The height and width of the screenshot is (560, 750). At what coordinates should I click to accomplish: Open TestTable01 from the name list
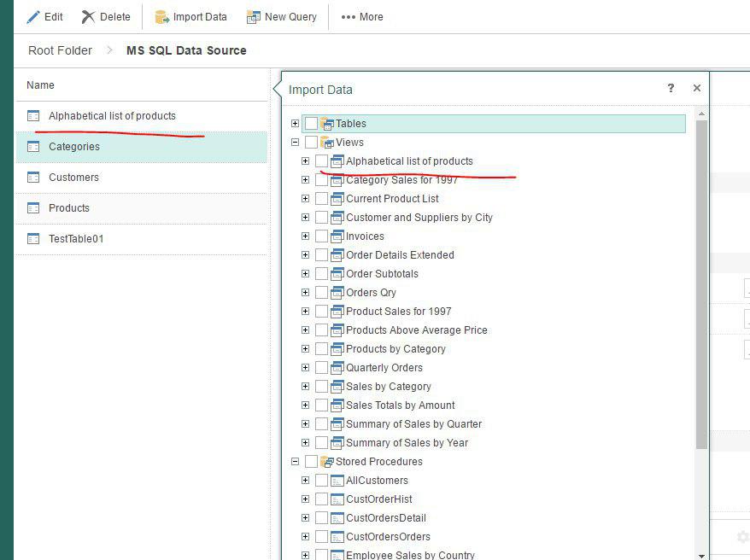pos(76,239)
